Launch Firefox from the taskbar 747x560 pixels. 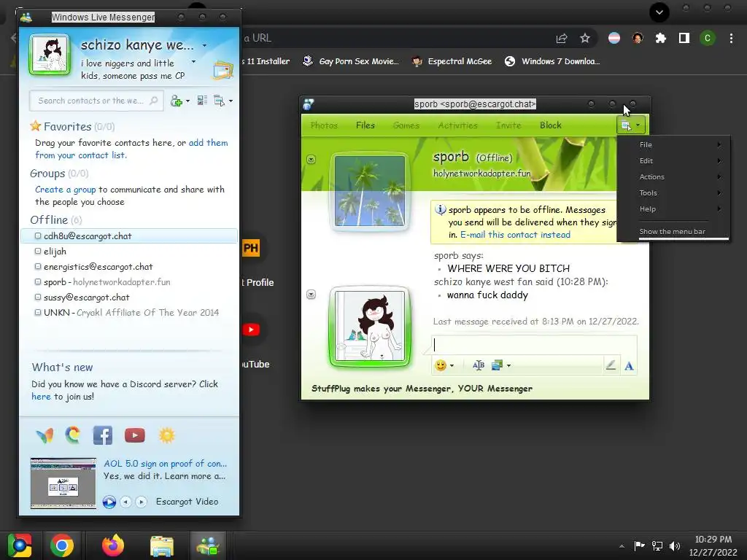113,545
